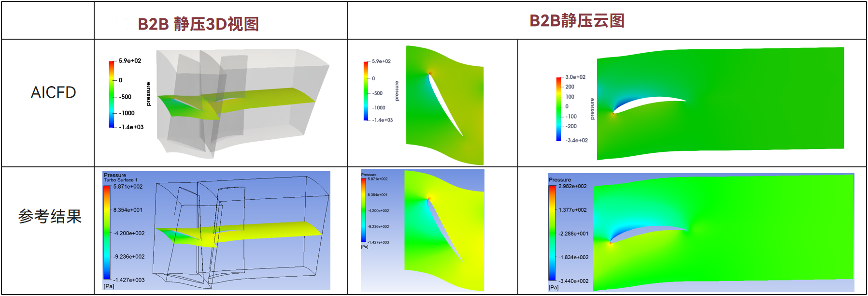868x296 pixels.
Task: Click the B2B静压云图 column header
Action: (x=577, y=21)
